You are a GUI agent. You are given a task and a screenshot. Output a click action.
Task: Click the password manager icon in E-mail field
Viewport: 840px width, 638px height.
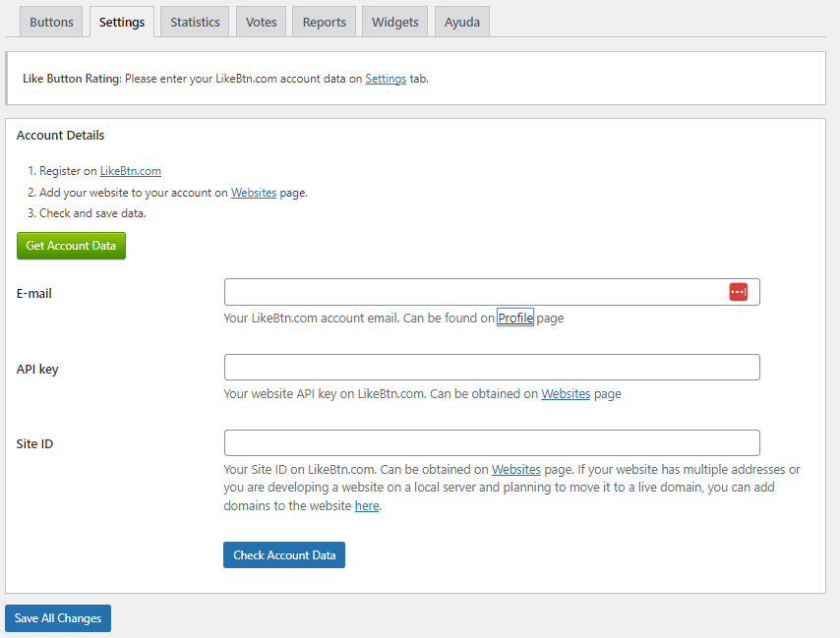739,292
